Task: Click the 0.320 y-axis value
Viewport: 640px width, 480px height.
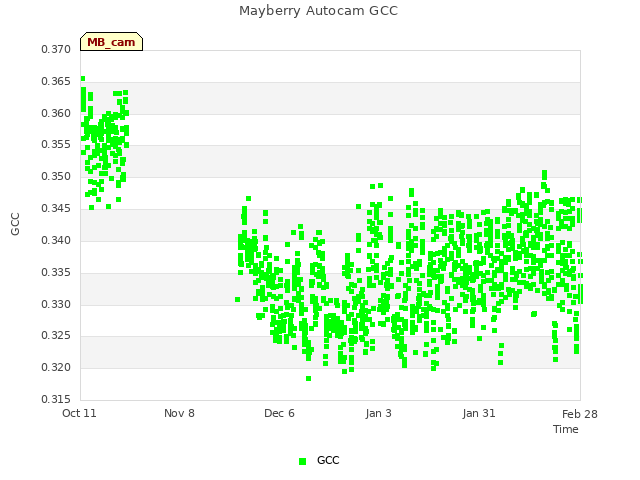Action: point(56,367)
